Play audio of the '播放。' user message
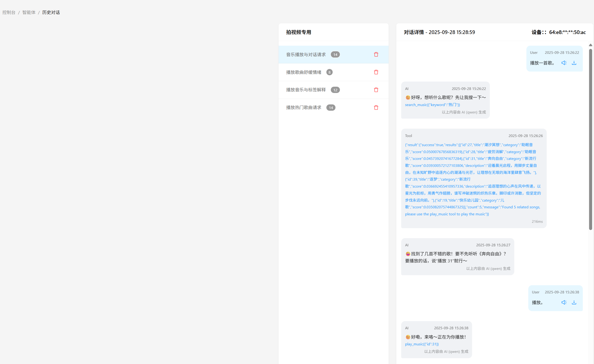 [x=564, y=302]
